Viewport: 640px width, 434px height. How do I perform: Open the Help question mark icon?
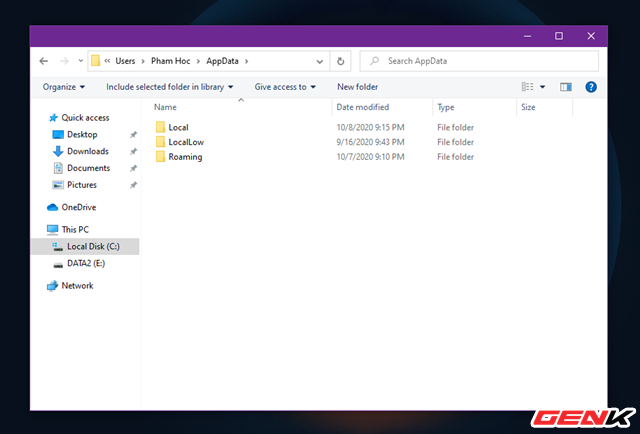pos(591,87)
